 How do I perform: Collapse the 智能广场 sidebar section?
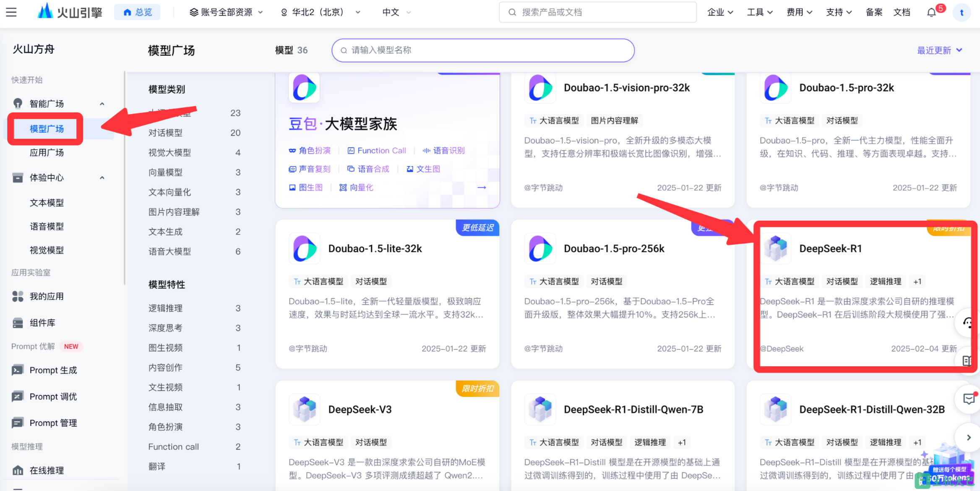tap(102, 104)
